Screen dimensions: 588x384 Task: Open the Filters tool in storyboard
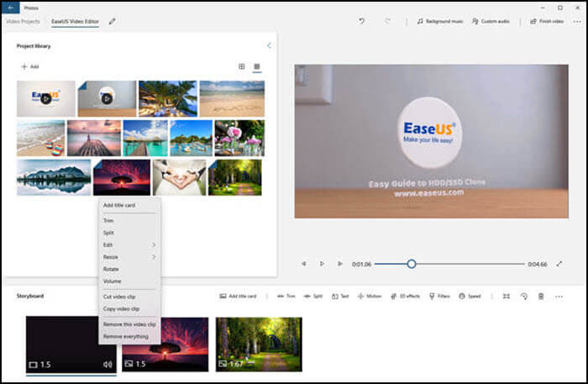[x=439, y=297]
